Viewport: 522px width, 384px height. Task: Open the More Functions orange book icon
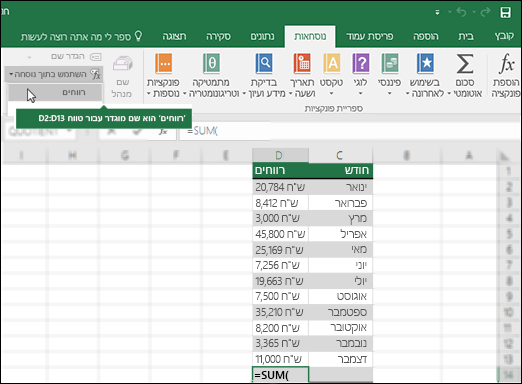point(164,63)
